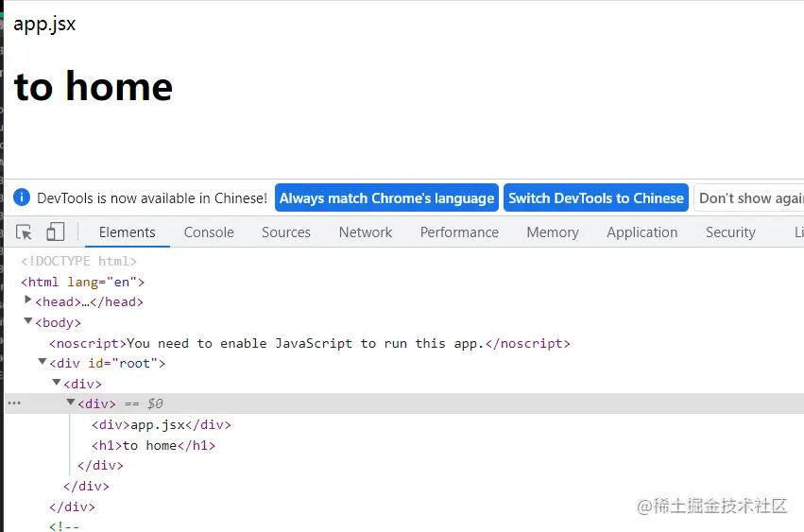This screenshot has width=804, height=532.
Task: Expand the head element node
Action: pos(28,300)
